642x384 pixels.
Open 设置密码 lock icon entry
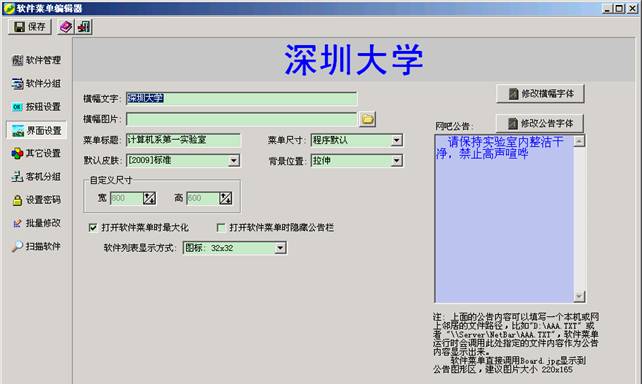coord(36,200)
